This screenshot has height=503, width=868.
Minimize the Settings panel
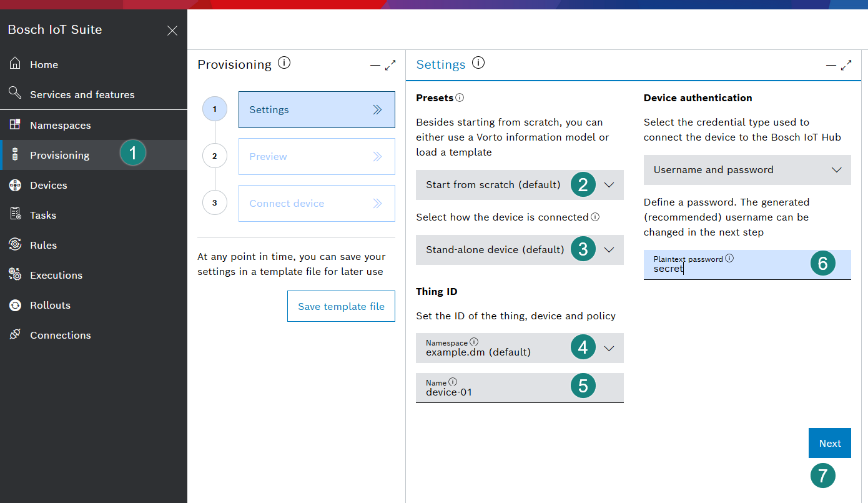tap(831, 65)
